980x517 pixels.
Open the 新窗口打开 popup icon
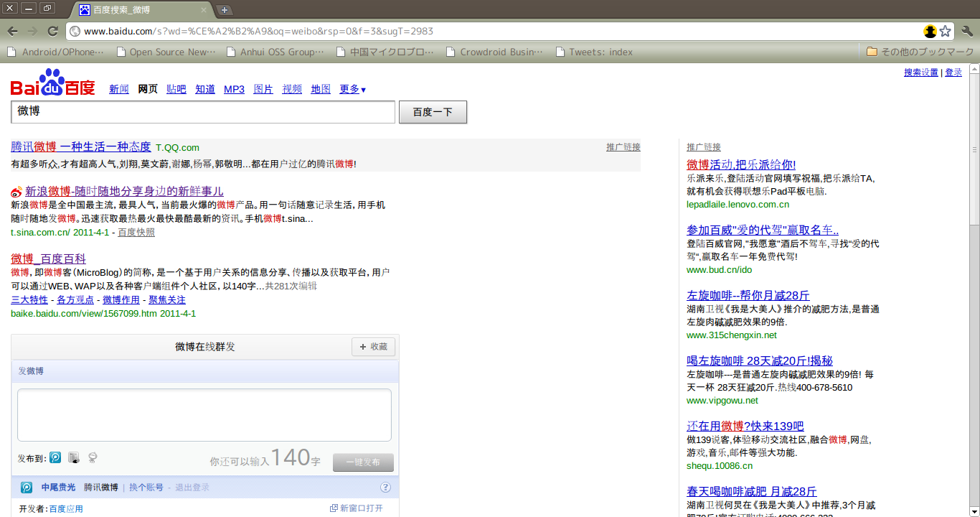[x=334, y=508]
